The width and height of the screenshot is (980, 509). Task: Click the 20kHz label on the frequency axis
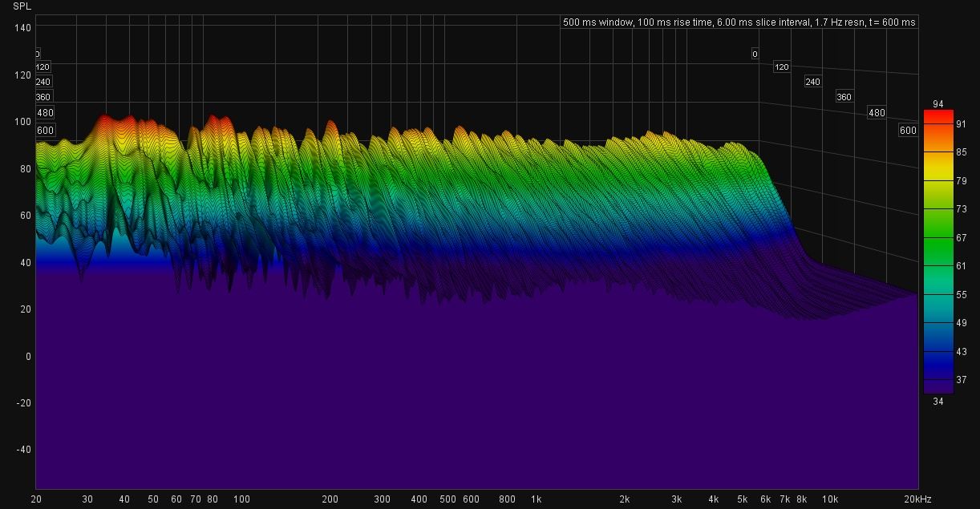coord(917,499)
